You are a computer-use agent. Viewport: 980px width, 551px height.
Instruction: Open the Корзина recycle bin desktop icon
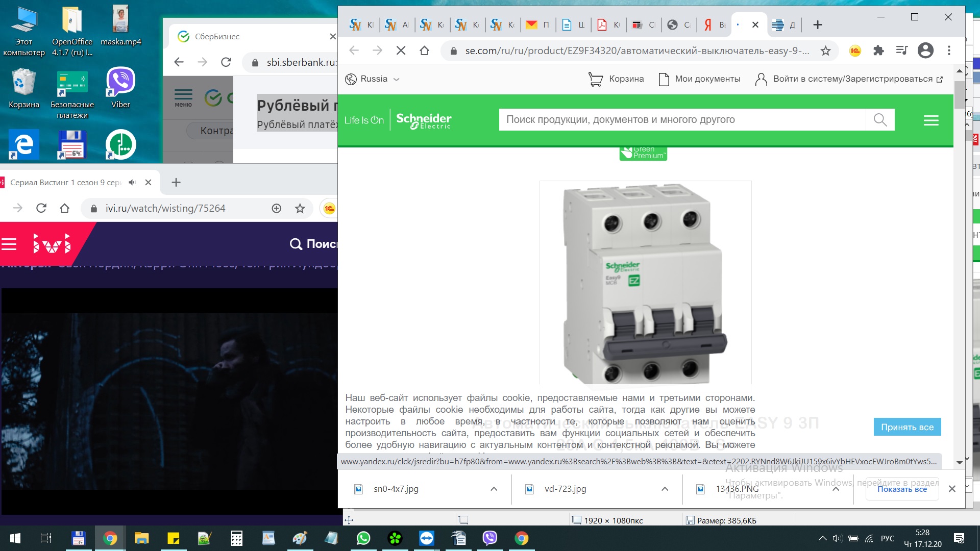[x=24, y=89]
